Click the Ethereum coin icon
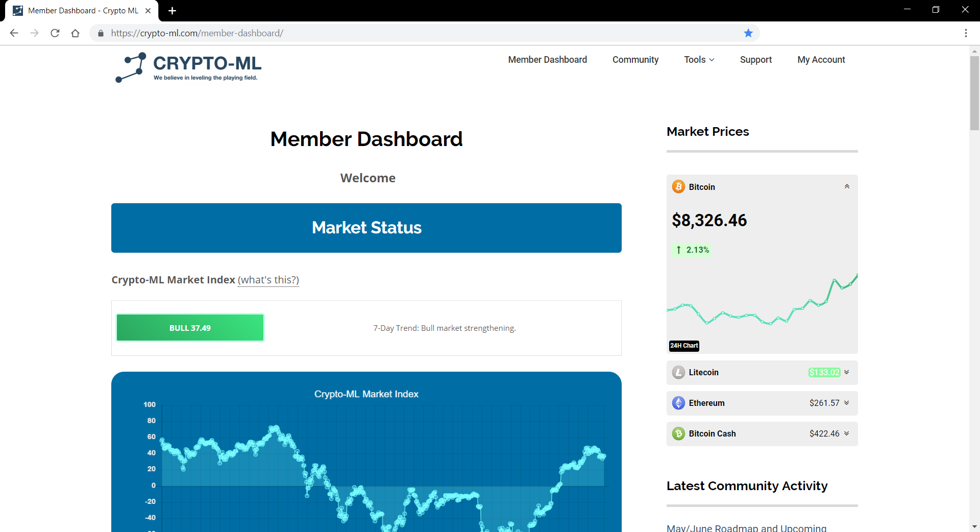The width and height of the screenshot is (980, 532). click(x=678, y=403)
